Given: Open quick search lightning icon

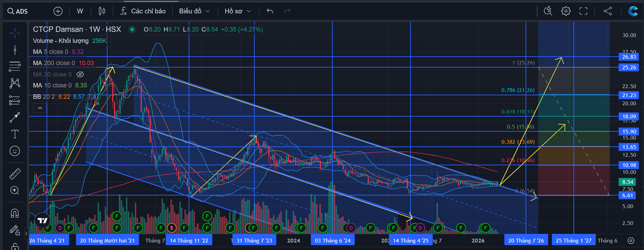Looking at the screenshot, I should (x=548, y=11).
